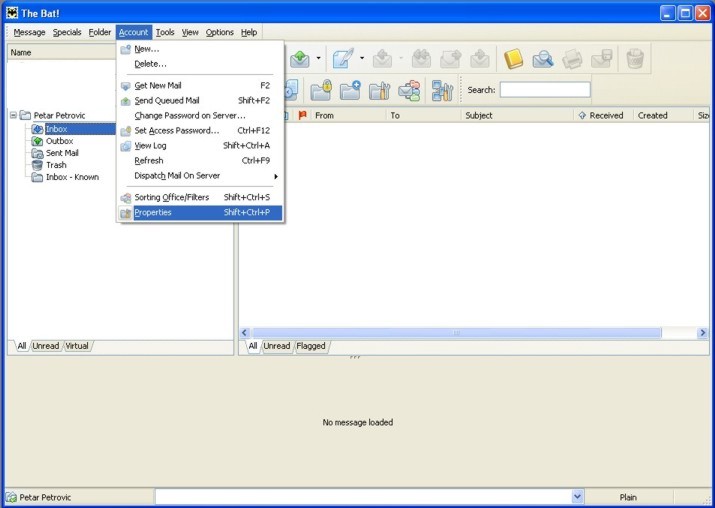Close the Account menu in menu bar
This screenshot has height=508, width=715.
(134, 32)
